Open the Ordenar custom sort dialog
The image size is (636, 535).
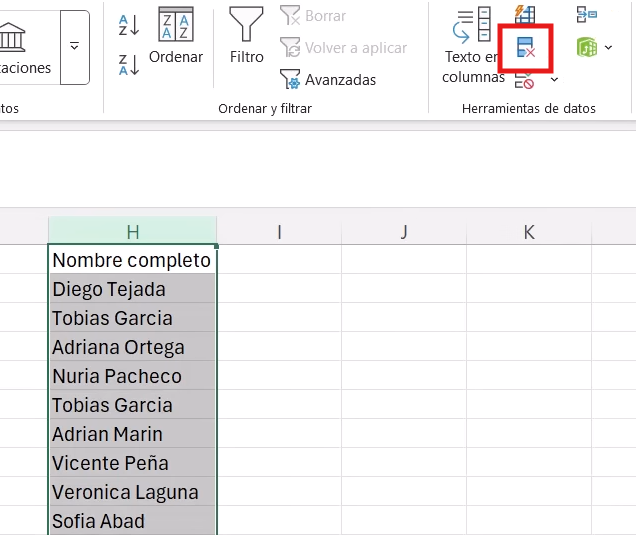click(x=176, y=36)
